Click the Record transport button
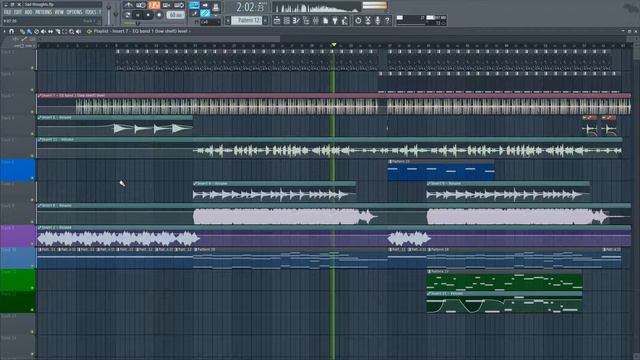The width and height of the screenshot is (640, 360). coord(159,15)
